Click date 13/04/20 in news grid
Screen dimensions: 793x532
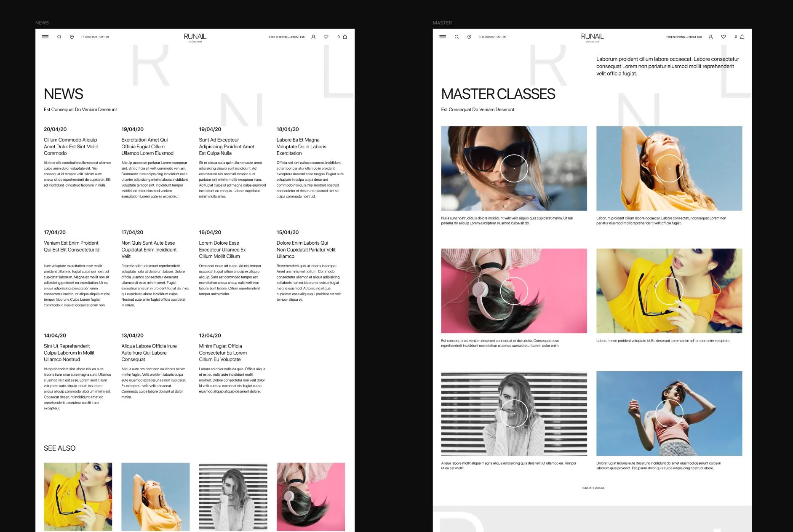point(132,336)
